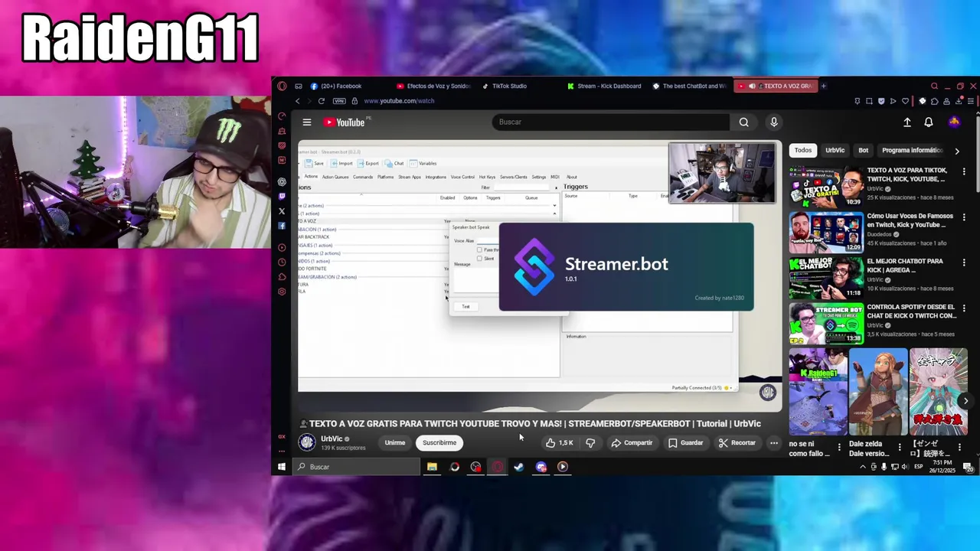Dislike the video
Screen dimensions: 980x551
590,442
